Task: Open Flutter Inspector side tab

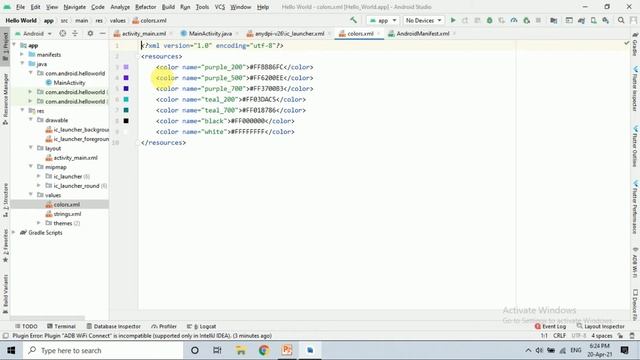Action: pos(635,89)
